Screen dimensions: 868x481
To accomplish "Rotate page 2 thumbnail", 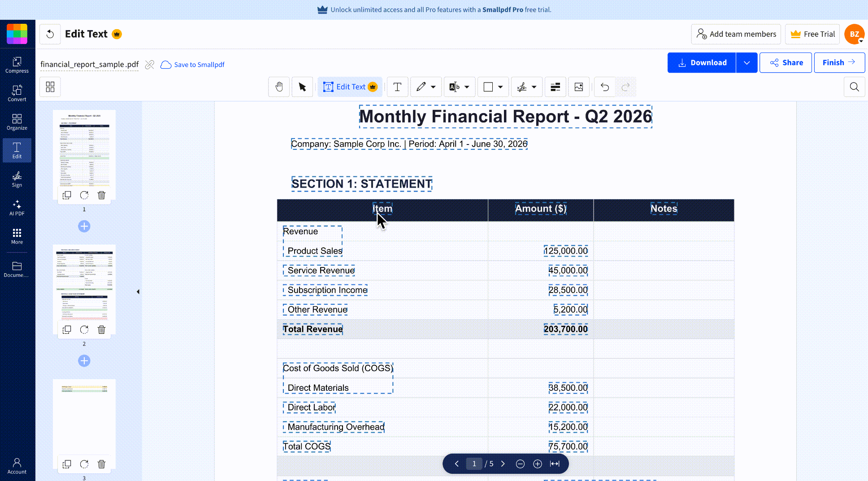I will coord(84,330).
